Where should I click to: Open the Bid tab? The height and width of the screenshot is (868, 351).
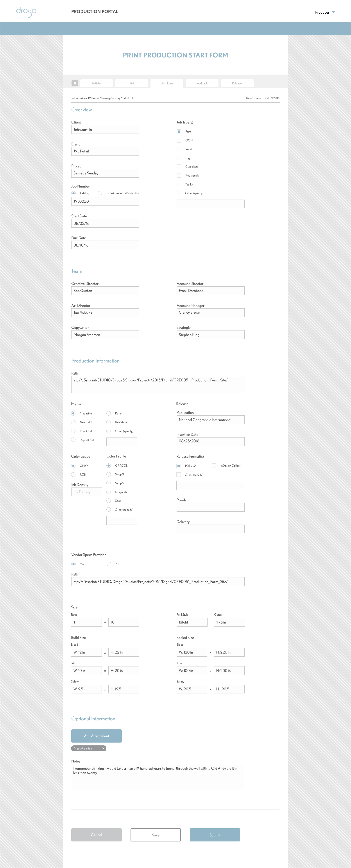coord(132,83)
